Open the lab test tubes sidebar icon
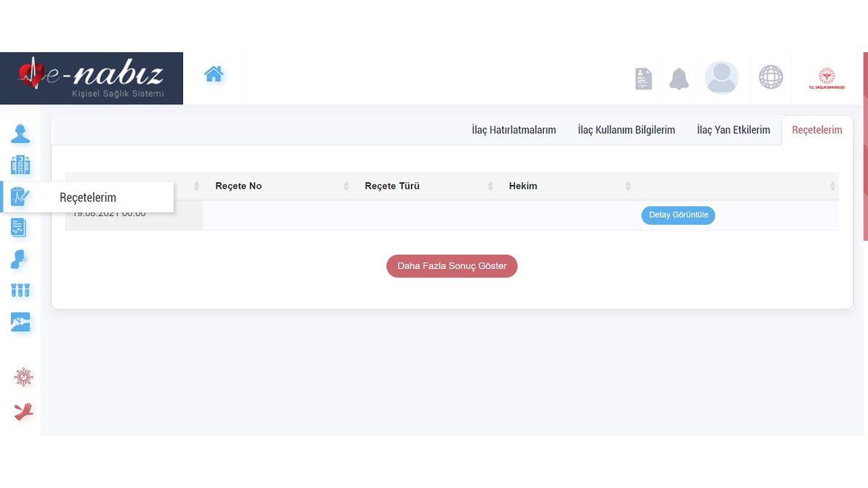The image size is (868, 488). [20, 291]
